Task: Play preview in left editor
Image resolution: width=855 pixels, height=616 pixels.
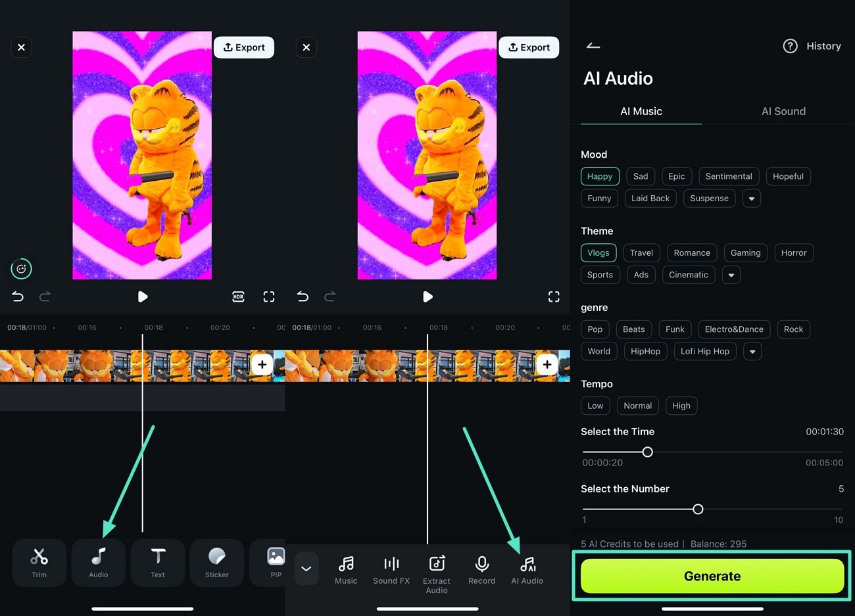Action: (143, 296)
